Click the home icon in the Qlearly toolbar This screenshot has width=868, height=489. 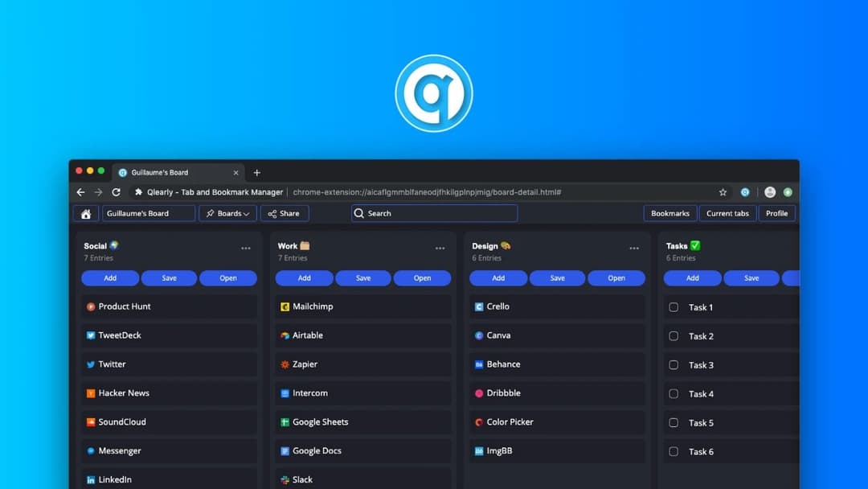(86, 213)
